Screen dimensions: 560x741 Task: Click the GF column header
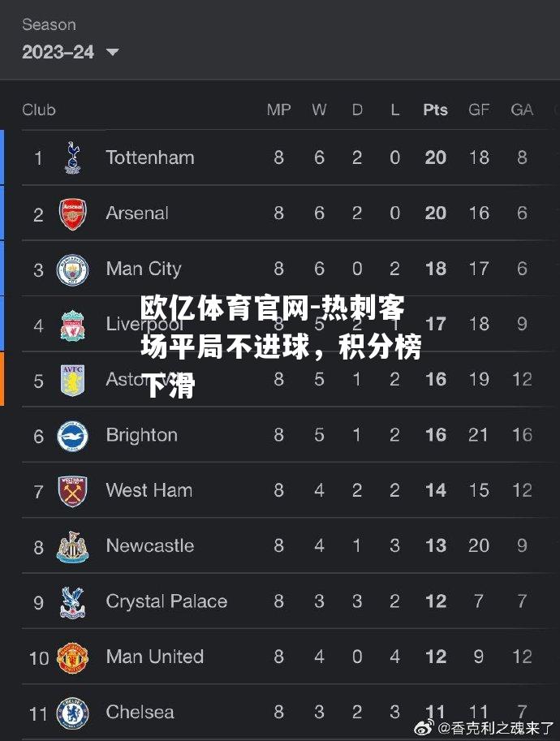pos(479,110)
